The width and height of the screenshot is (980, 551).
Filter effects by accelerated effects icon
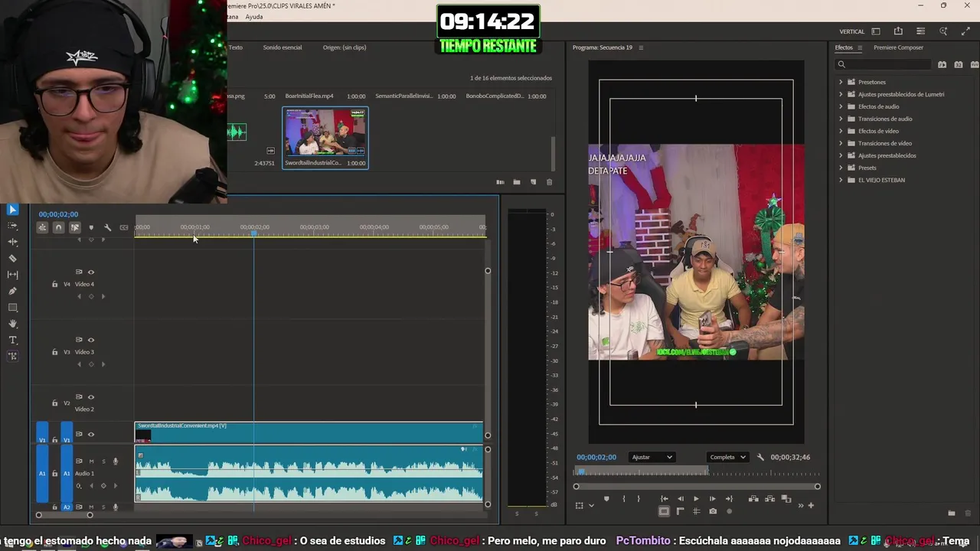tap(942, 64)
